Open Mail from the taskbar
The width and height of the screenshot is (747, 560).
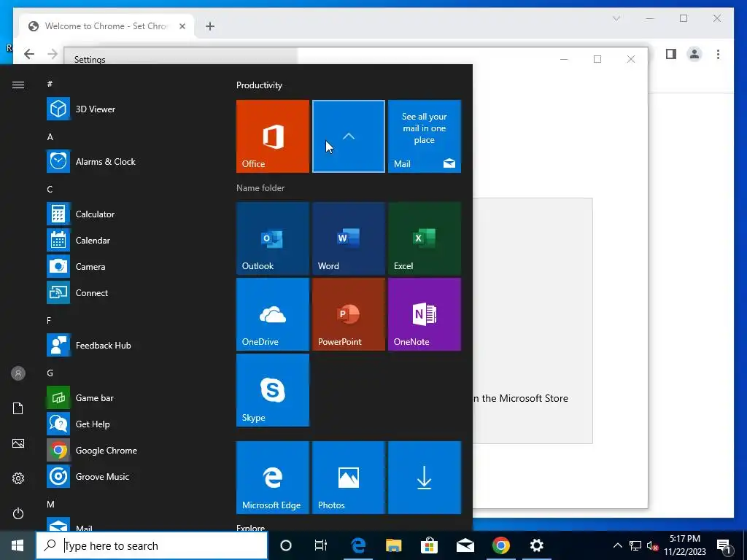(465, 545)
